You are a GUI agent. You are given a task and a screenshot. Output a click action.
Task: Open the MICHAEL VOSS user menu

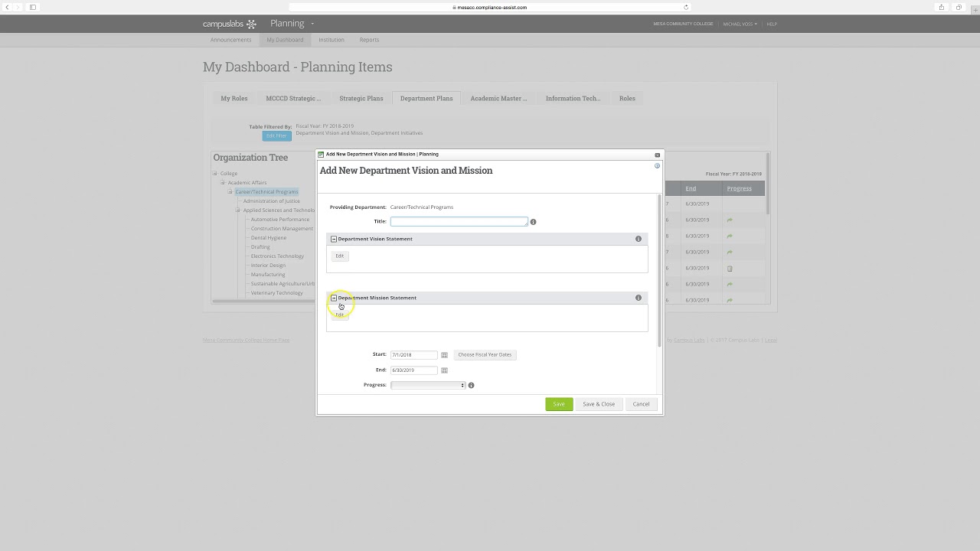click(740, 24)
